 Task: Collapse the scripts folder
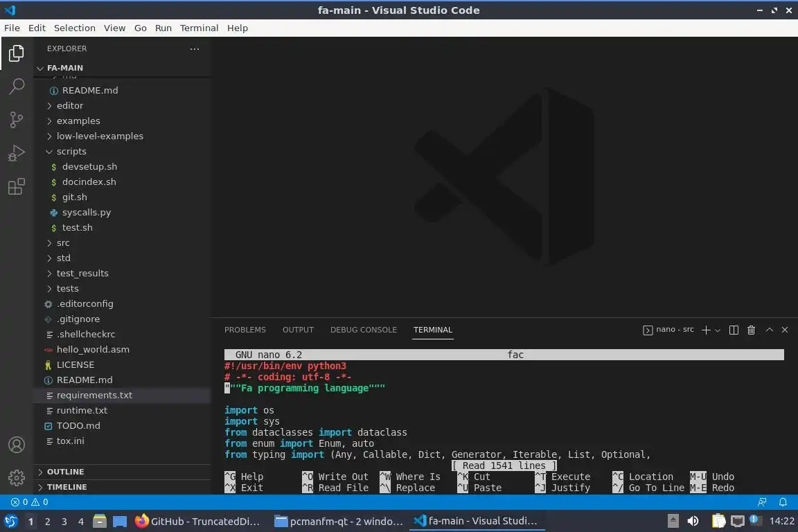122,151
